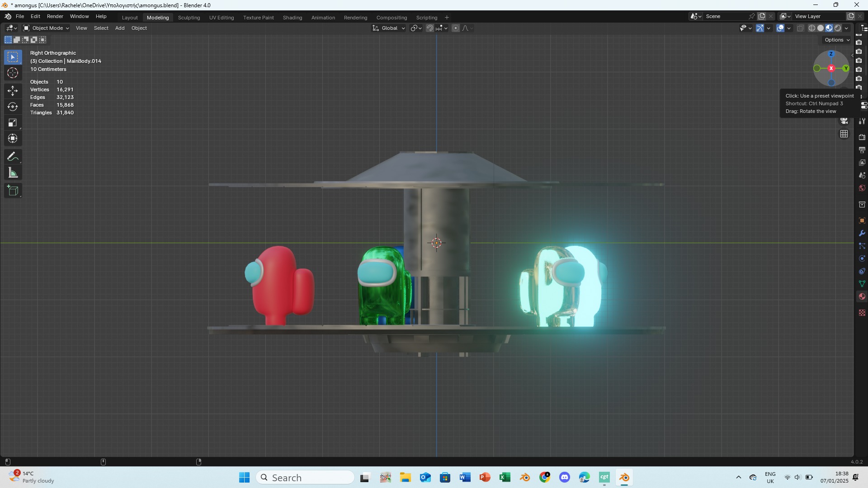The image size is (868, 488).
Task: Open the Object properties tab
Action: coord(862,221)
